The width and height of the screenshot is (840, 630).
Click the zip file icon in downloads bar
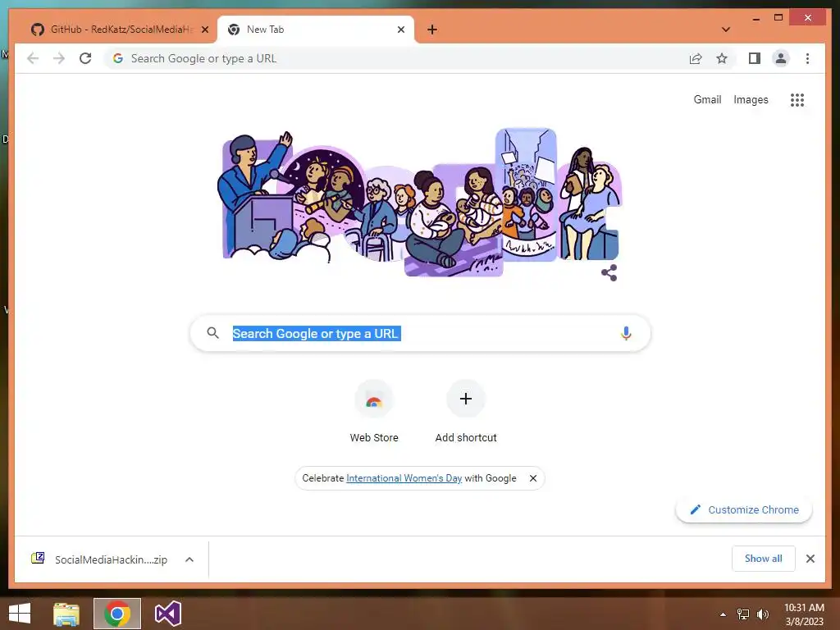(38, 559)
